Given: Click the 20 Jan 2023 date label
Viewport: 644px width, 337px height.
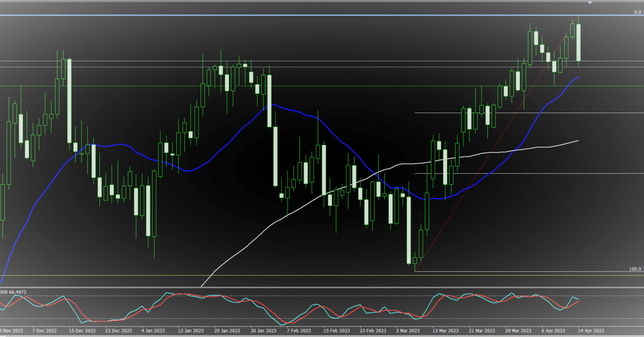Looking at the screenshot, I should pyautogui.click(x=228, y=331).
